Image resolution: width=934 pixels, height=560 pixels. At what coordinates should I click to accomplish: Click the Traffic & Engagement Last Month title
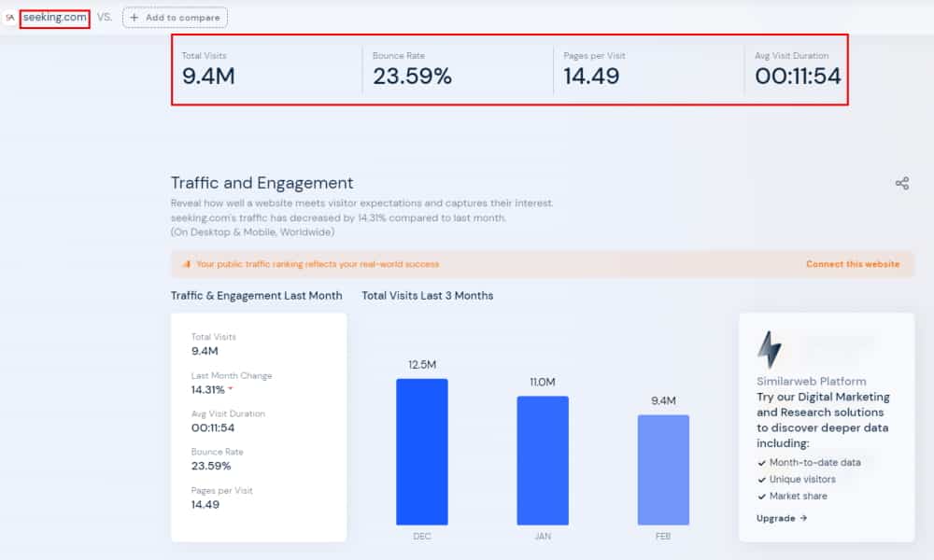[256, 296]
